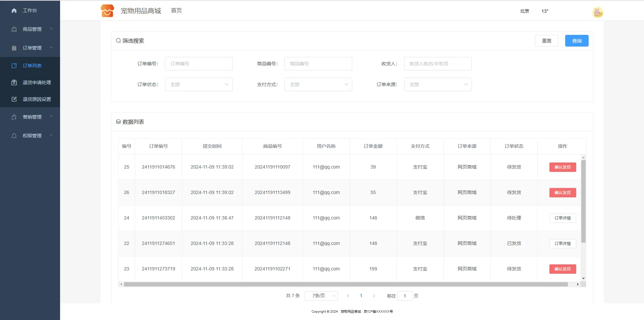Click the table's horizontal scrollbar
This screenshot has height=320, width=644.
pos(345,284)
